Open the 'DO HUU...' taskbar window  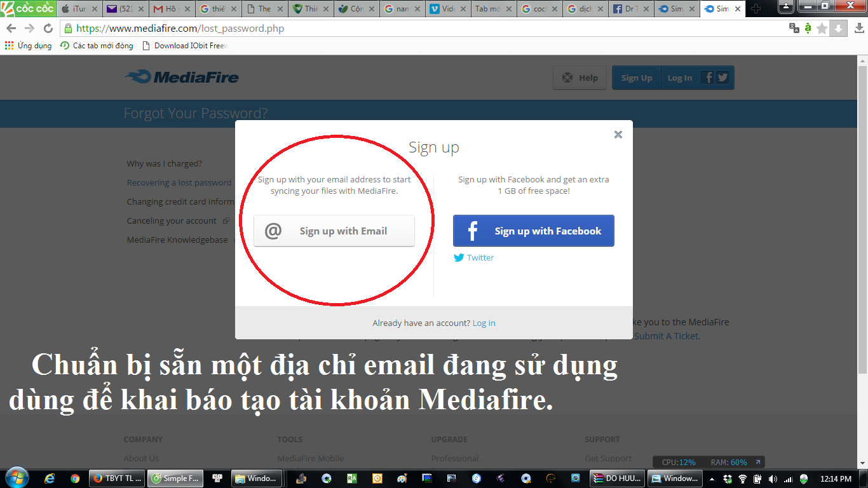(x=617, y=478)
